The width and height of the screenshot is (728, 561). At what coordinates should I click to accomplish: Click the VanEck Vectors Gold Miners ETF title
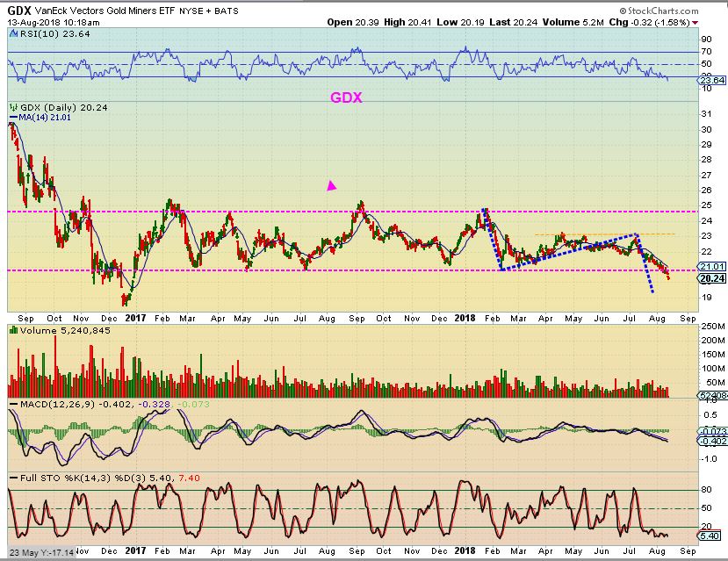105,11
